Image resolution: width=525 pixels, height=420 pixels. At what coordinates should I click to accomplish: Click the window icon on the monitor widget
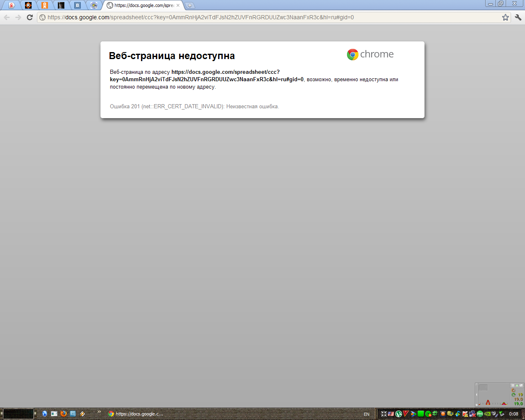(521, 386)
